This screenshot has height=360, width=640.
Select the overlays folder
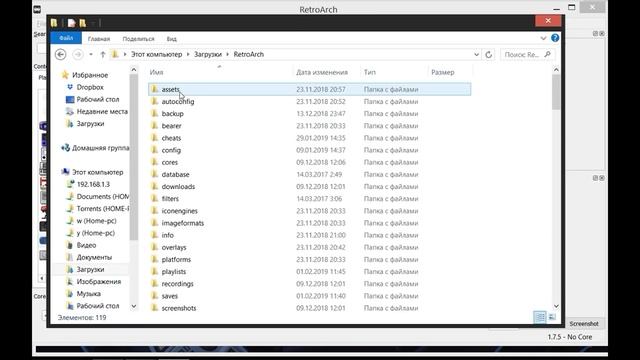tap(174, 247)
